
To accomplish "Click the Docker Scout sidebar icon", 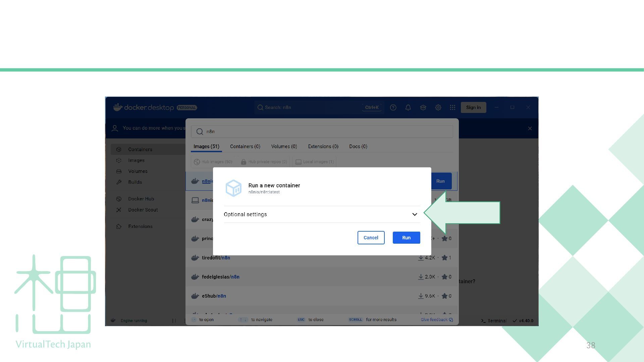I will coord(119,210).
